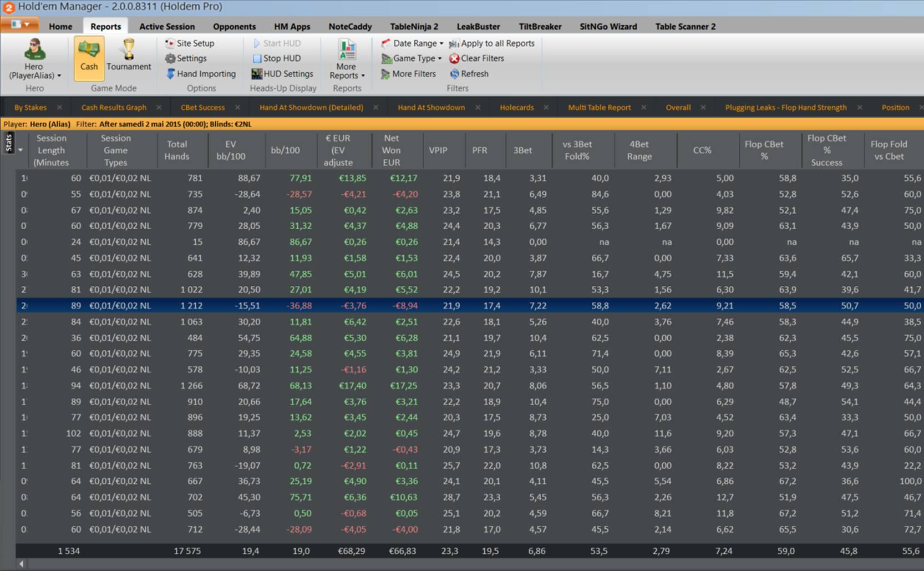The width and height of the screenshot is (924, 571).
Task: Open Site Setup
Action: (190, 43)
